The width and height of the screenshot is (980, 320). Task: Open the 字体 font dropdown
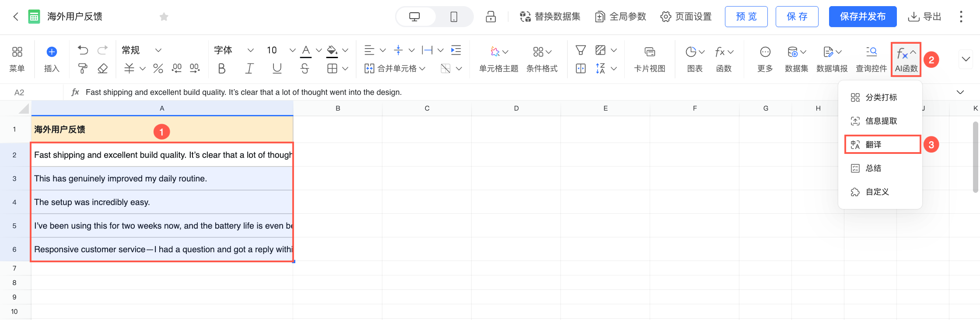(234, 50)
